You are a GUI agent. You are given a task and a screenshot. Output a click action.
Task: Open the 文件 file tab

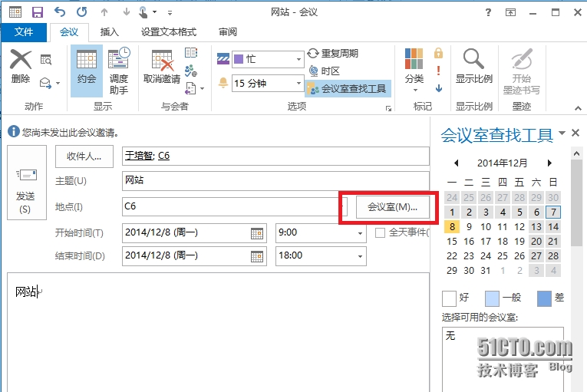click(24, 32)
